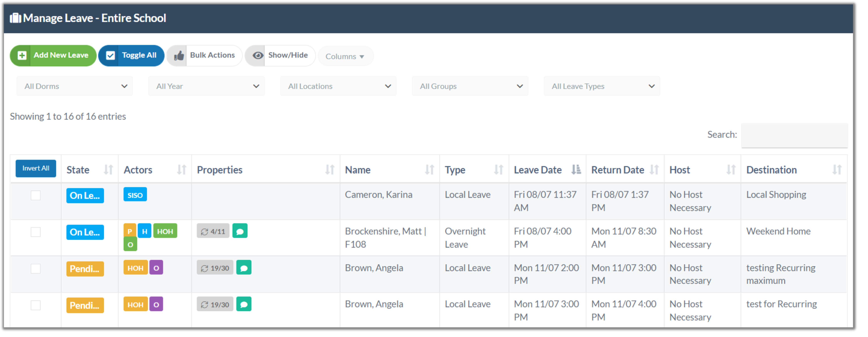Click the Leave Date sort icon
The height and width of the screenshot is (337, 868).
click(576, 169)
